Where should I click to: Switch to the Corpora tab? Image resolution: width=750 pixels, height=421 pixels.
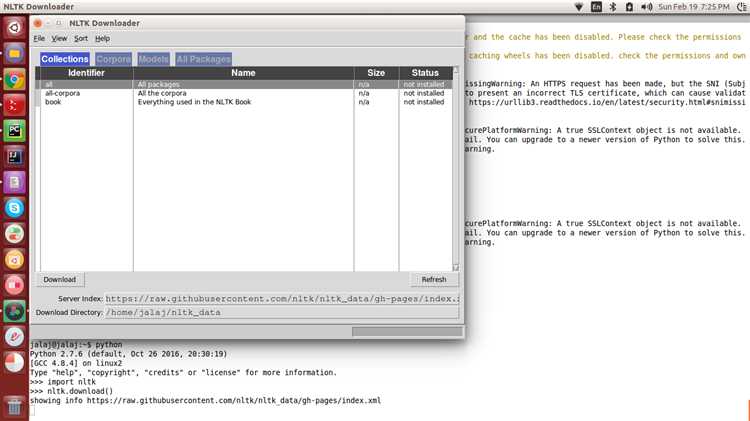pyautogui.click(x=113, y=59)
